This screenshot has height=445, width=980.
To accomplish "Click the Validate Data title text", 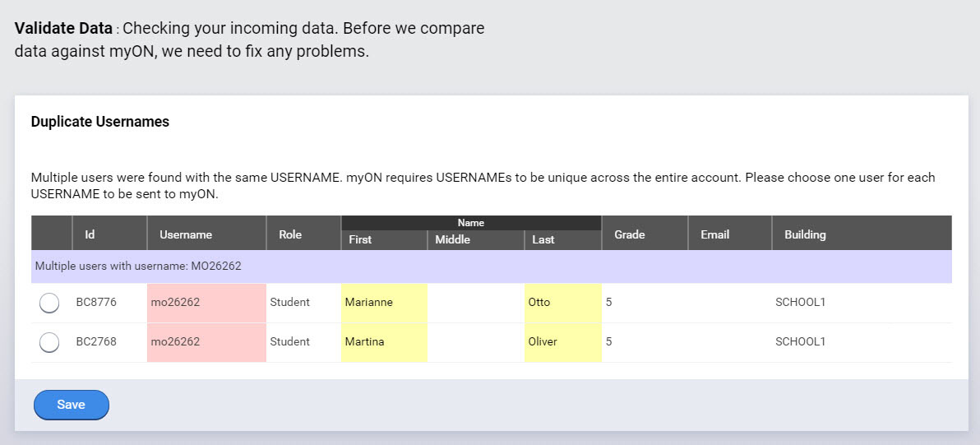I will click(64, 29).
